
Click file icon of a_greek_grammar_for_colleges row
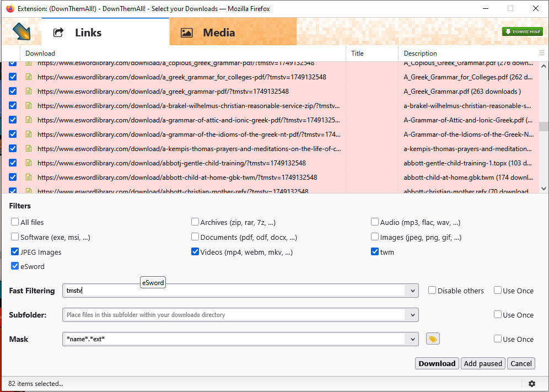(29, 77)
